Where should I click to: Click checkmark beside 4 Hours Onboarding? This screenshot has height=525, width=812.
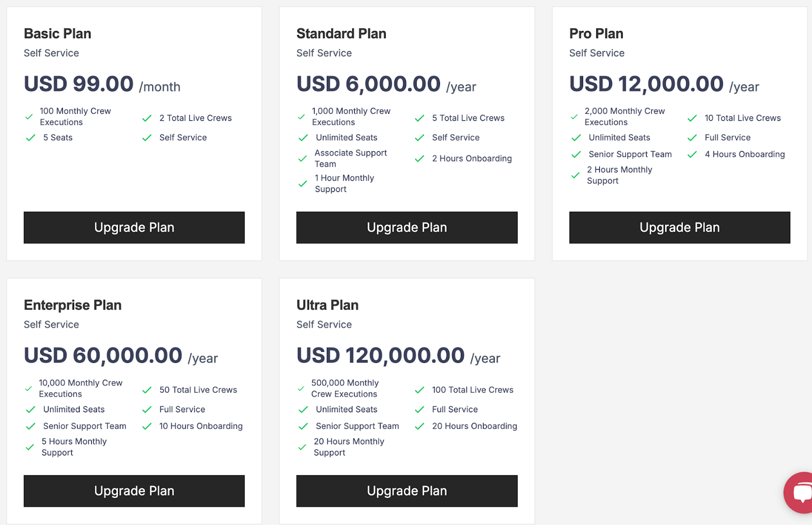click(692, 154)
